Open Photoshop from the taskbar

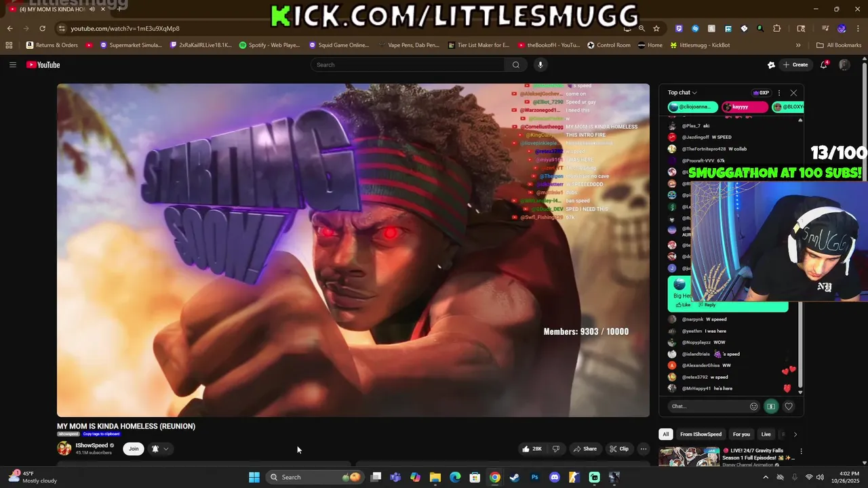(x=535, y=477)
